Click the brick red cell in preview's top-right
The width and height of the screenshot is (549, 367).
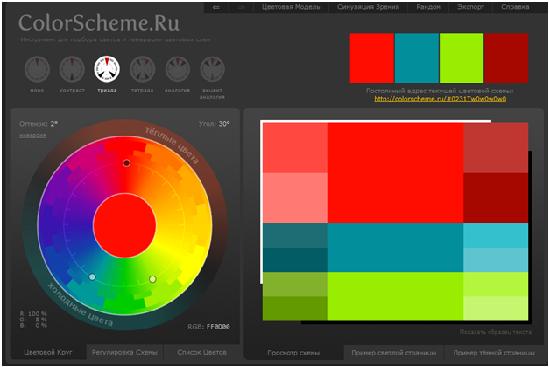point(495,147)
